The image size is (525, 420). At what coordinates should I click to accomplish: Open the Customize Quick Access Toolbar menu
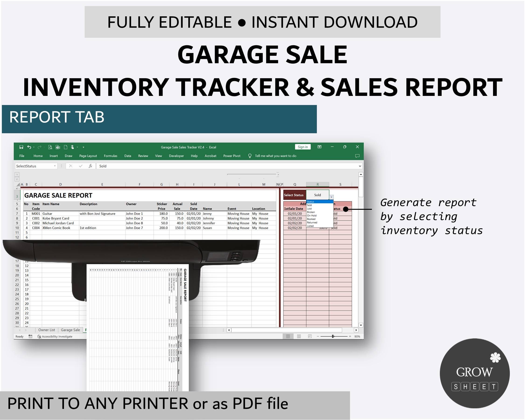click(x=84, y=147)
